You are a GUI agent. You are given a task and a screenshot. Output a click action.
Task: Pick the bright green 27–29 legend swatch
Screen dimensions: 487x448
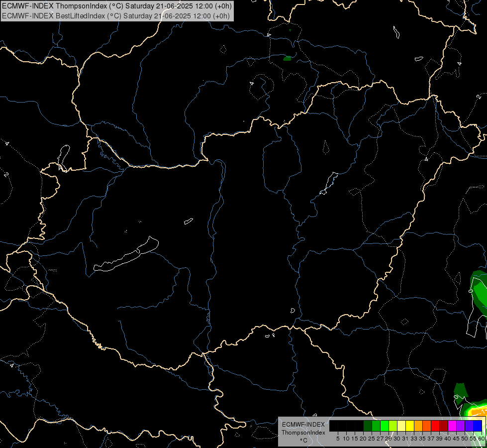[x=385, y=426]
